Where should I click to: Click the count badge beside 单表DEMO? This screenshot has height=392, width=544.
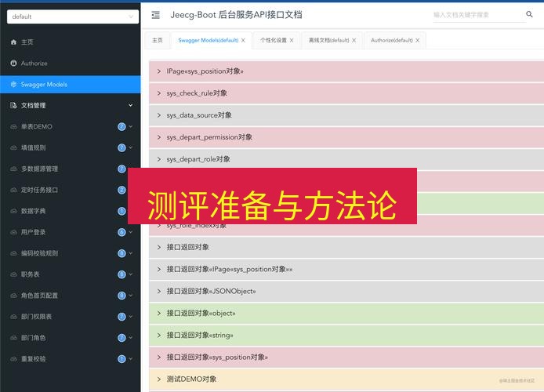121,127
